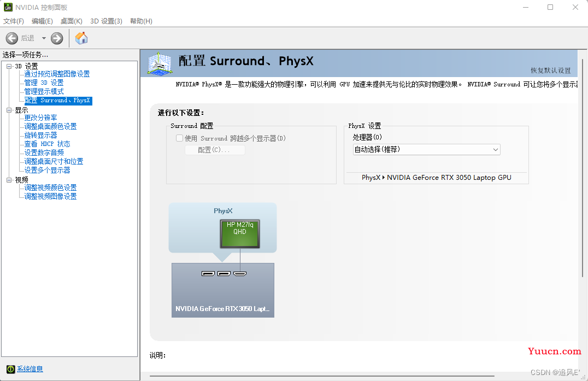Click the horizontal scrollbar at bottom
Image resolution: width=588 pixels, height=381 pixels.
tap(322, 376)
